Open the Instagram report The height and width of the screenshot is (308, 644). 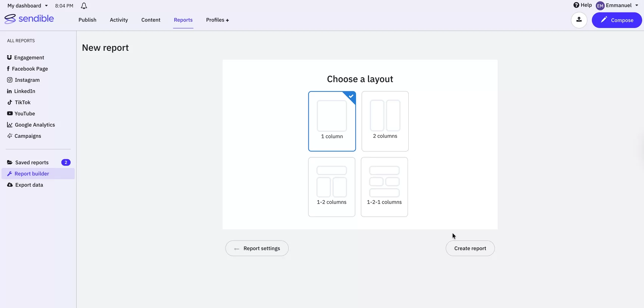click(x=27, y=80)
